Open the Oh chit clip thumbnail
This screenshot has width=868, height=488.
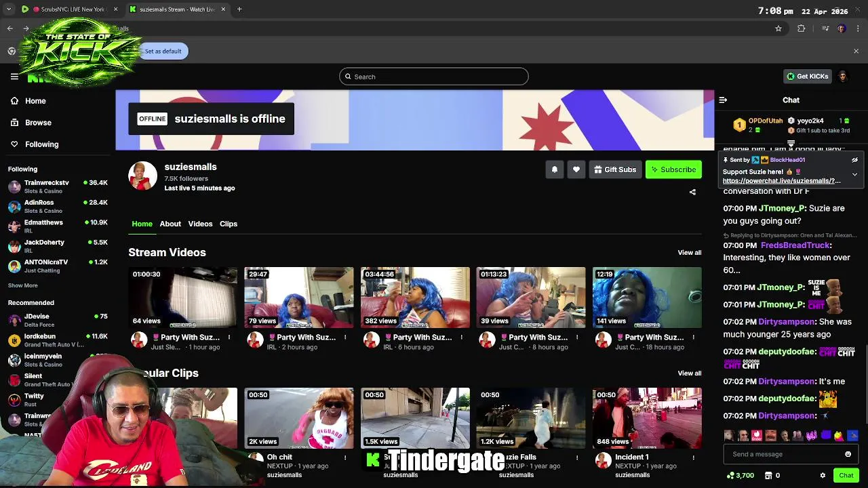point(299,418)
